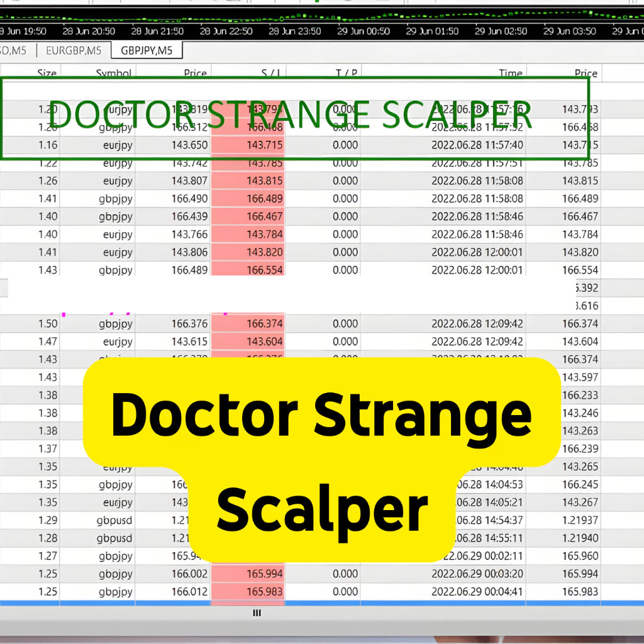Click the entry price 143.807

click(x=189, y=180)
